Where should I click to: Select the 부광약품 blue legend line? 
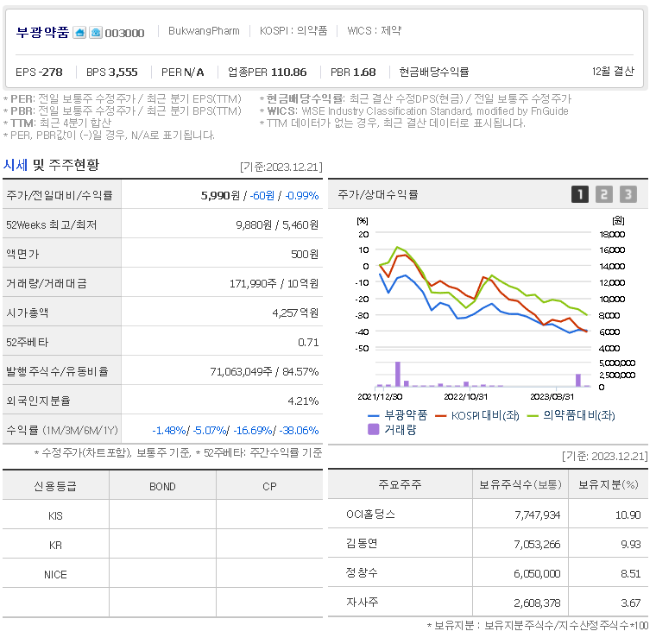(398, 415)
